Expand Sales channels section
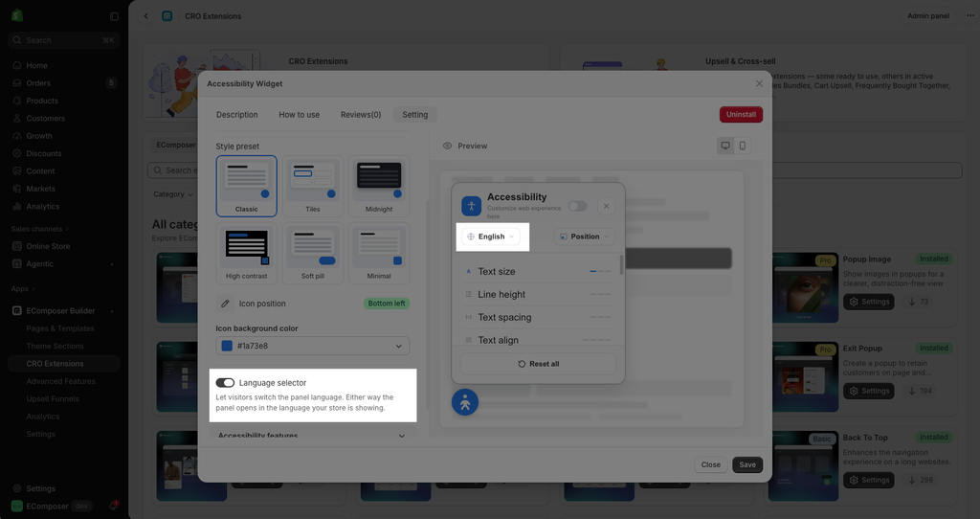Viewport: 980px width, 519px height. [x=40, y=229]
